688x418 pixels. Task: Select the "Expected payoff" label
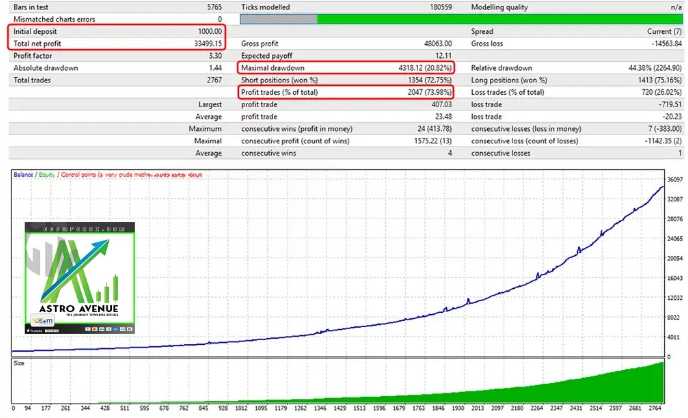[266, 56]
